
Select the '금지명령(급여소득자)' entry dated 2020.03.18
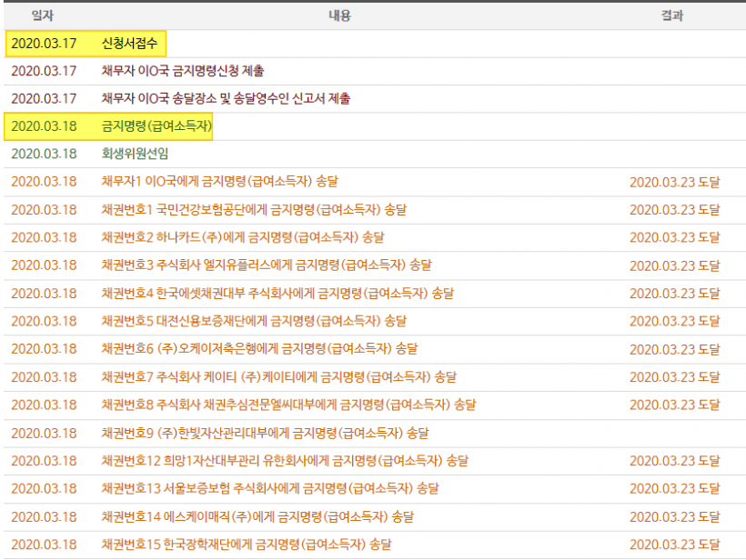pos(156,126)
